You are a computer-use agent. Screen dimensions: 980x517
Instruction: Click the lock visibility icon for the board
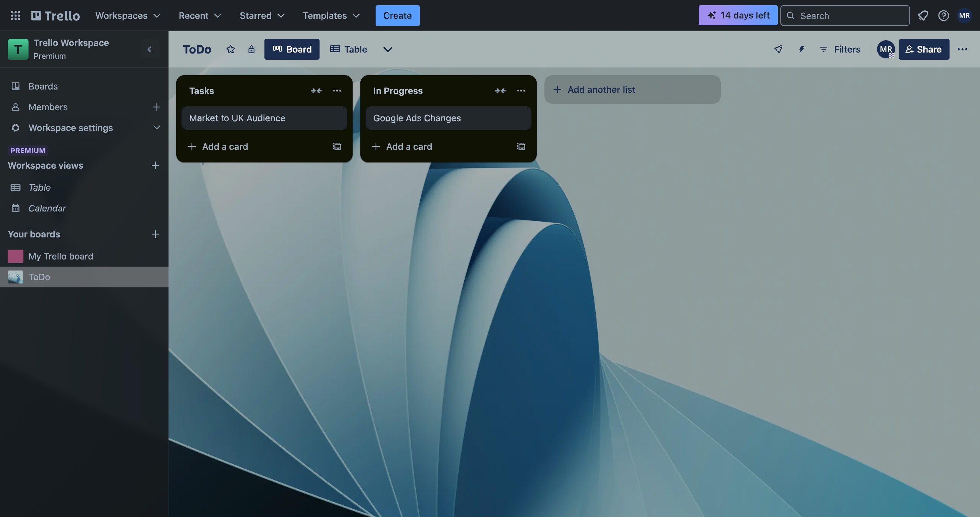tap(251, 49)
